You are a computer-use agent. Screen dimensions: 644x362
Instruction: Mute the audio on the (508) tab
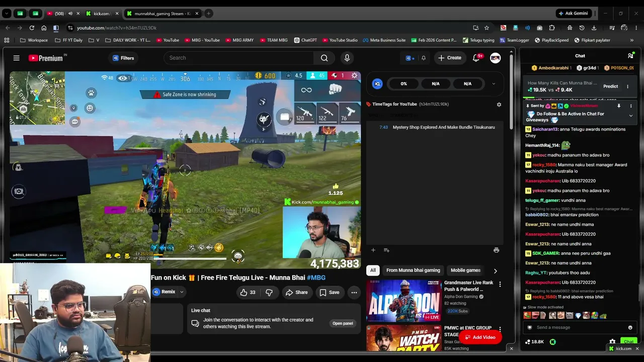[x=70, y=14]
